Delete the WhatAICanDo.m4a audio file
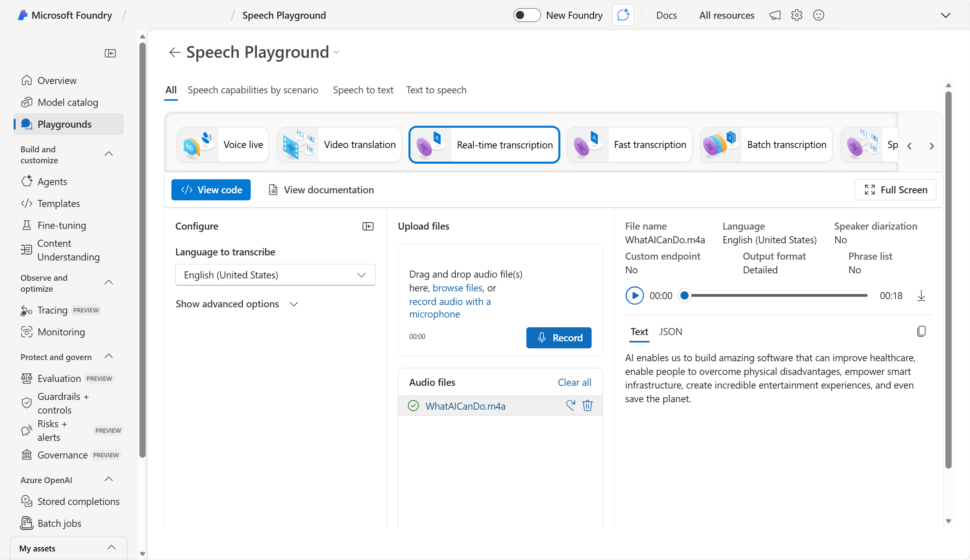This screenshot has height=560, width=970. [587, 405]
